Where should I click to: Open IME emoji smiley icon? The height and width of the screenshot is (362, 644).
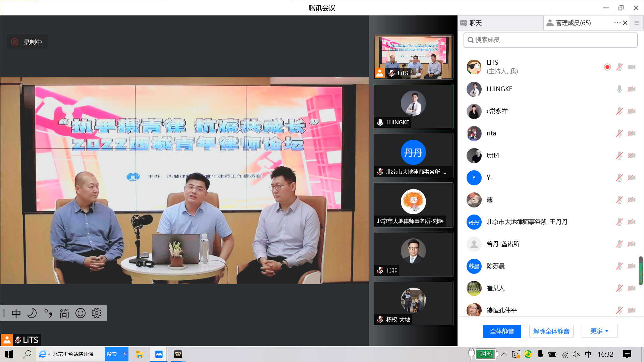point(80,313)
